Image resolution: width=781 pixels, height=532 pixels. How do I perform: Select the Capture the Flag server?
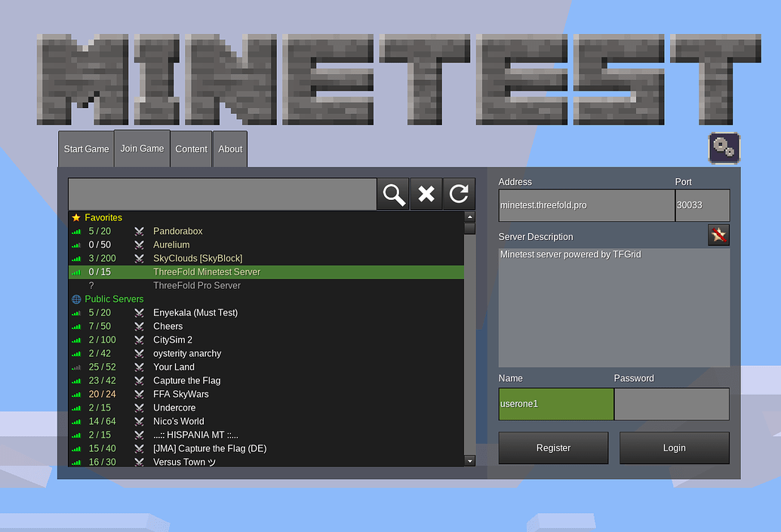tap(186, 381)
